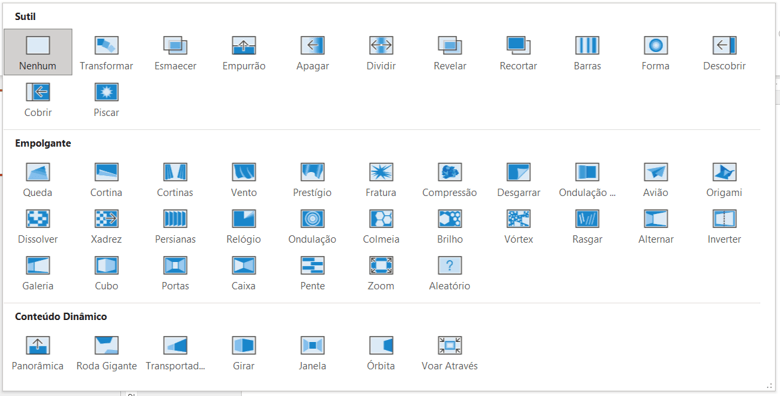Select the Compressão transition
The height and width of the screenshot is (396, 780).
coord(450,179)
